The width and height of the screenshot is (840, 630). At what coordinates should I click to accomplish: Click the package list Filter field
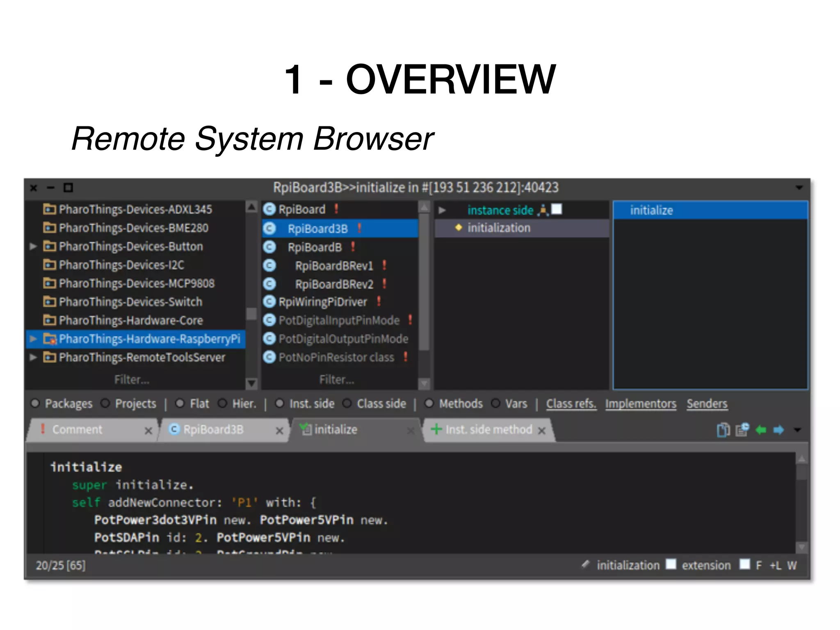tap(132, 380)
